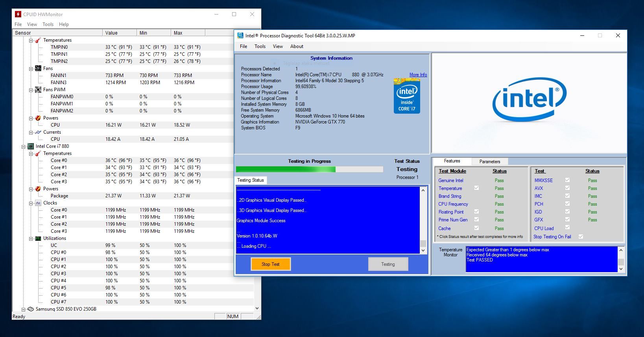
Task: Collapse the Clocks tree node
Action: [31, 203]
